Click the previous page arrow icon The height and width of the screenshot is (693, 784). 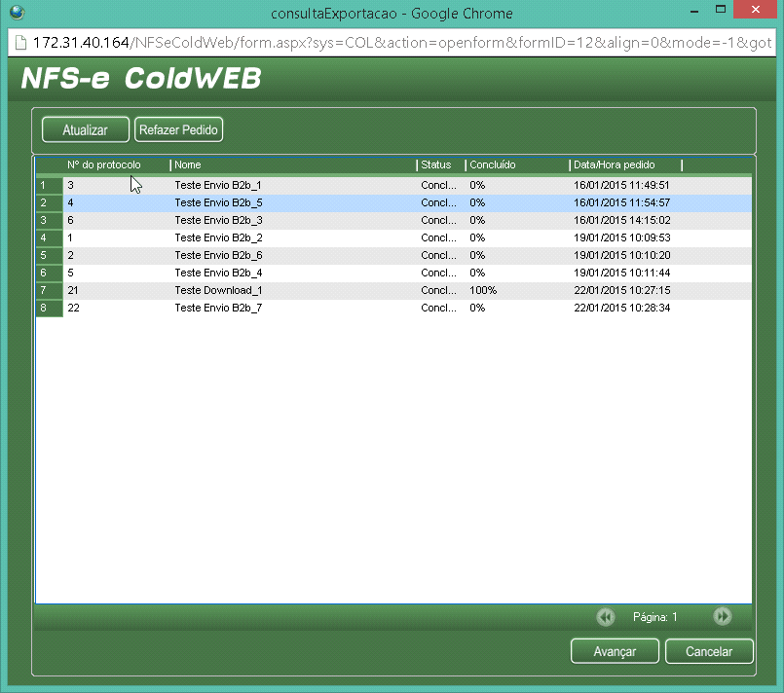(x=605, y=616)
